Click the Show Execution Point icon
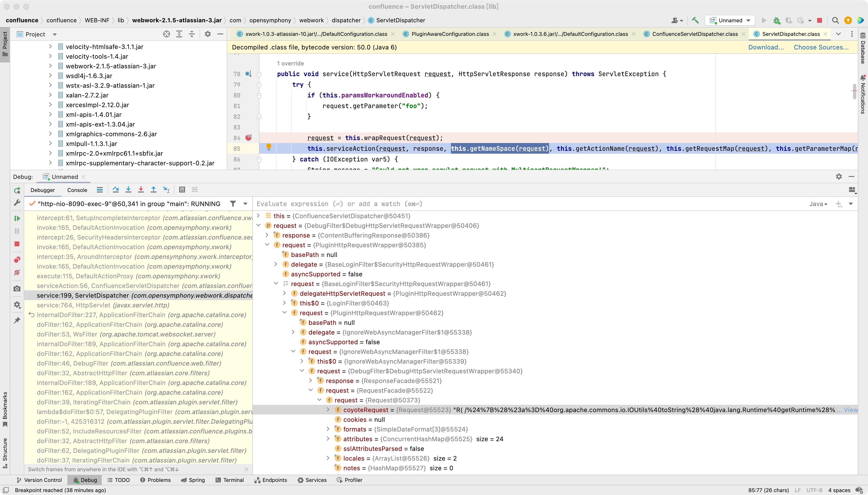The image size is (868, 495). 100,190
